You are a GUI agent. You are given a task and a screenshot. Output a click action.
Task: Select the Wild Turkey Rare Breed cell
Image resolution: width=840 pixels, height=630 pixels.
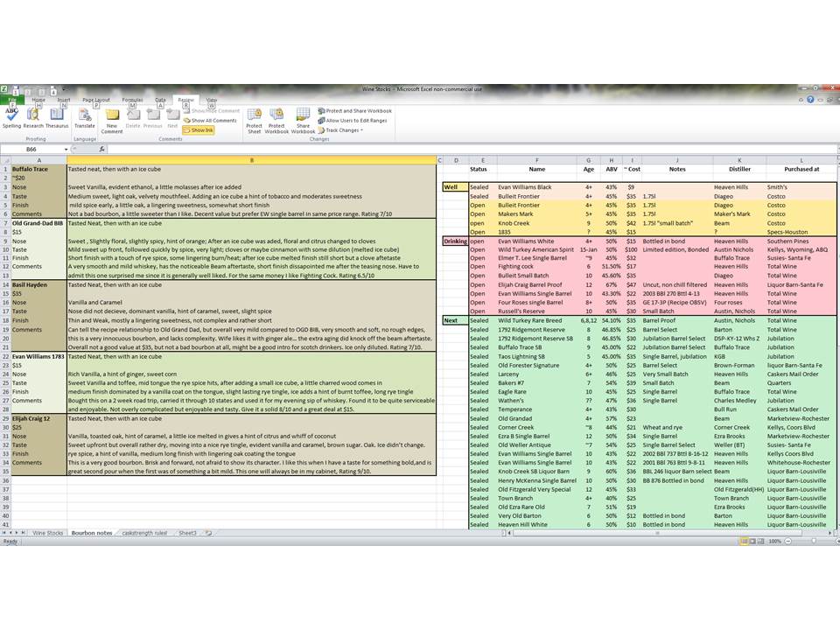pyautogui.click(x=536, y=320)
